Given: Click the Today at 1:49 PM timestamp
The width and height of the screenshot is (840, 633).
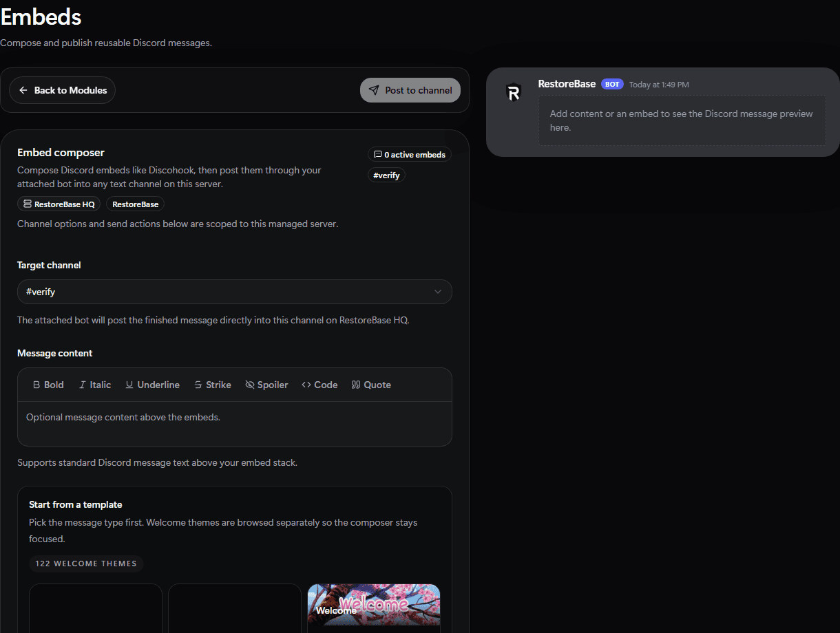Looking at the screenshot, I should click(x=659, y=85).
